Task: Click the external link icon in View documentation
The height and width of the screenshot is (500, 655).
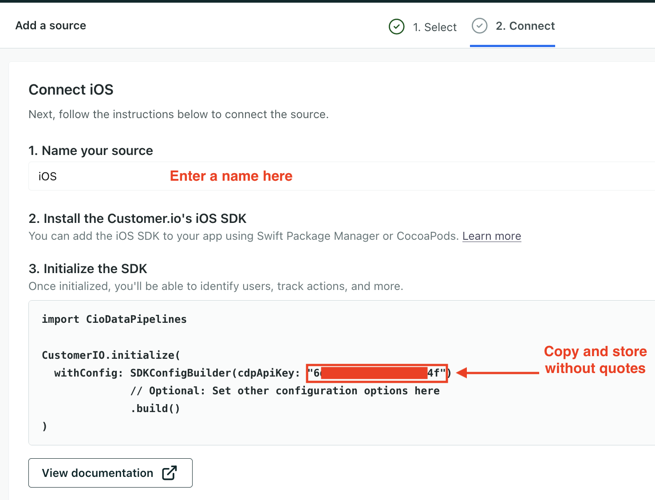Action: (169, 473)
